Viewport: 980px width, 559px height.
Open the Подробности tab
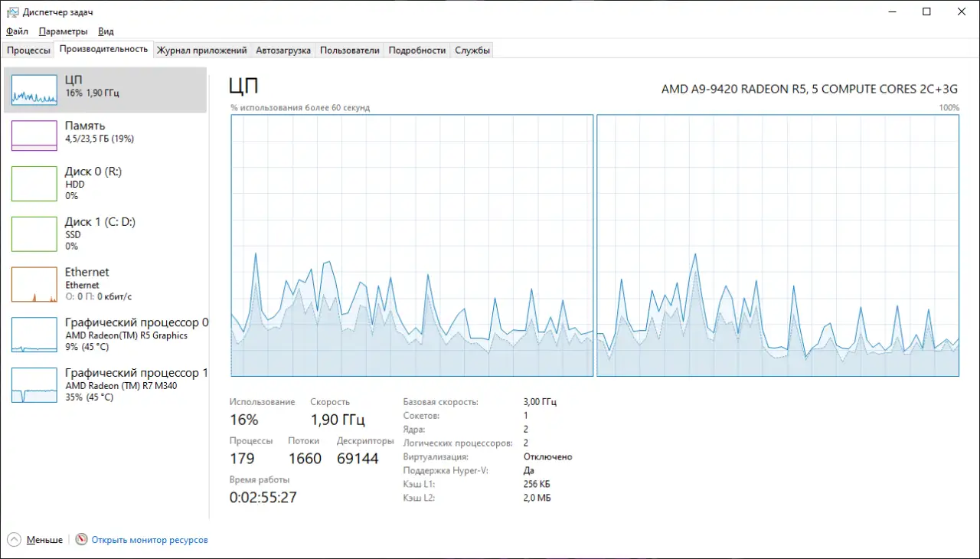[x=416, y=51]
